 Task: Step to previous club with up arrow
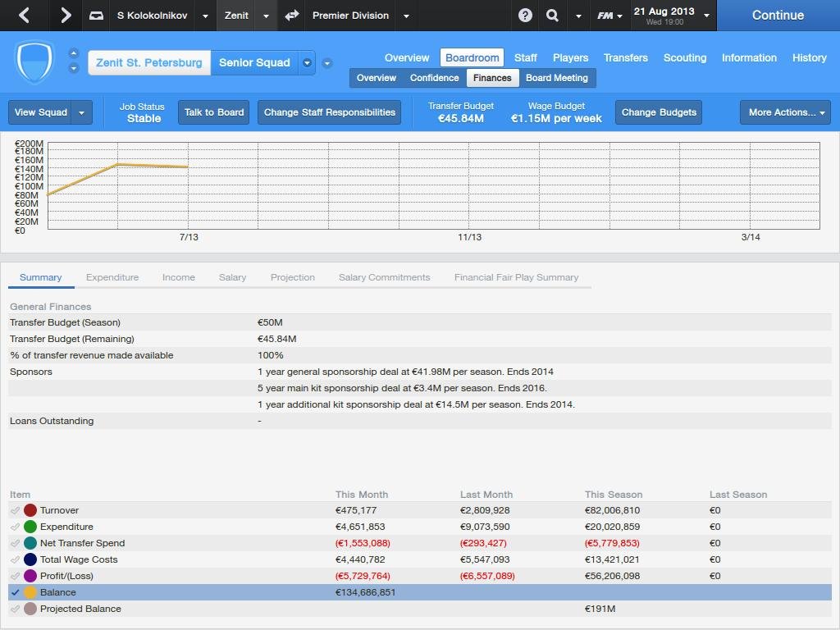pyautogui.click(x=74, y=53)
